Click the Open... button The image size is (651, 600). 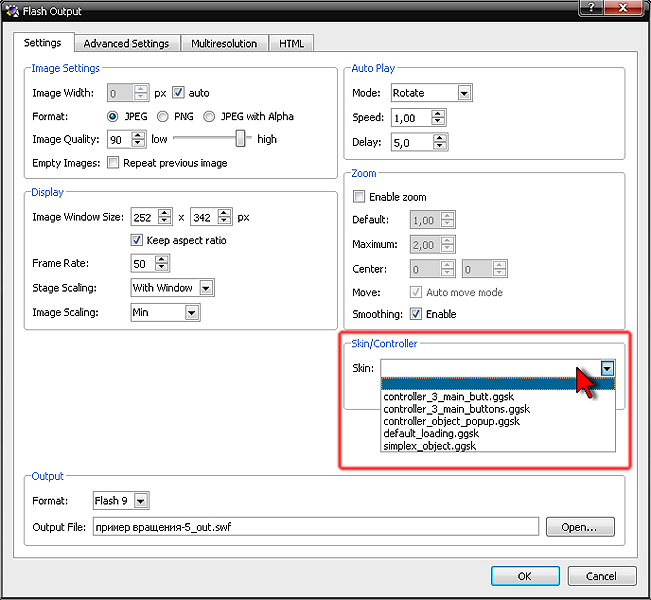pos(580,527)
